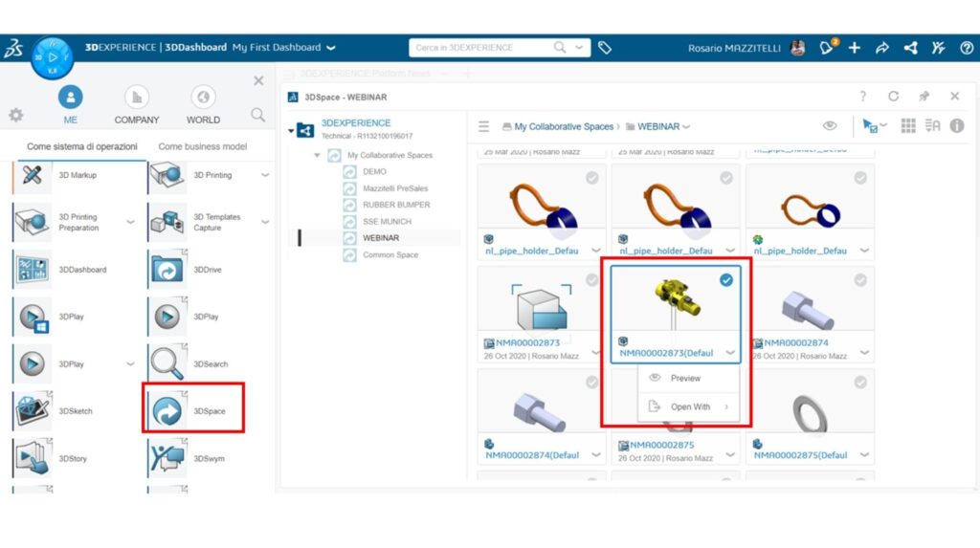Click the WEBINAR breadcrumb link
Screen dimensions: 980x548
click(x=657, y=126)
